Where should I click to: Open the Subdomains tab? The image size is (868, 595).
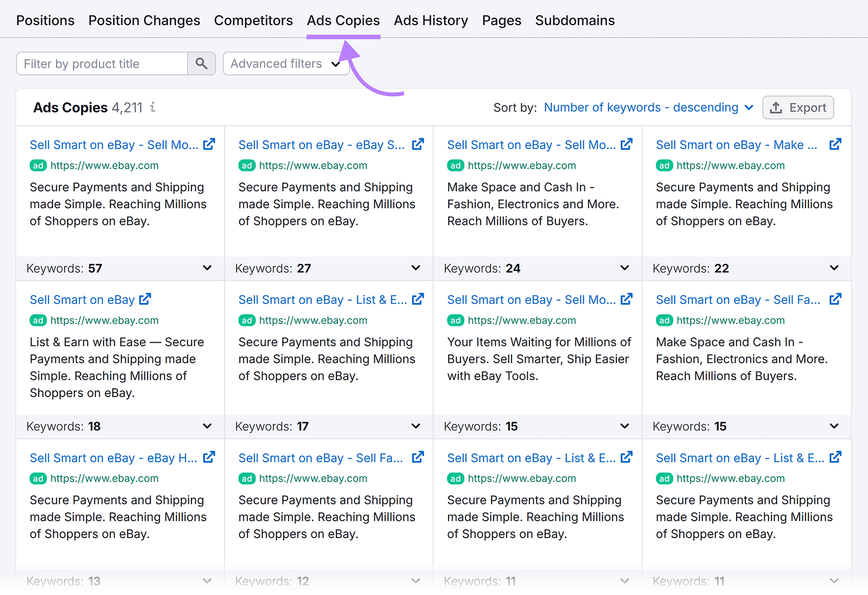(575, 21)
